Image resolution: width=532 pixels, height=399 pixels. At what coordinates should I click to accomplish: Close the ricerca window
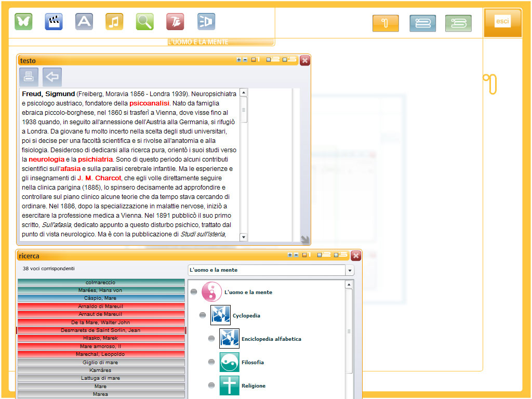355,256
